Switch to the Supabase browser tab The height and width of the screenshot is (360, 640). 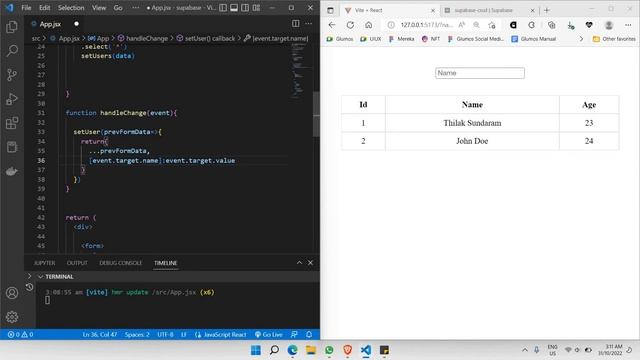(x=489, y=10)
